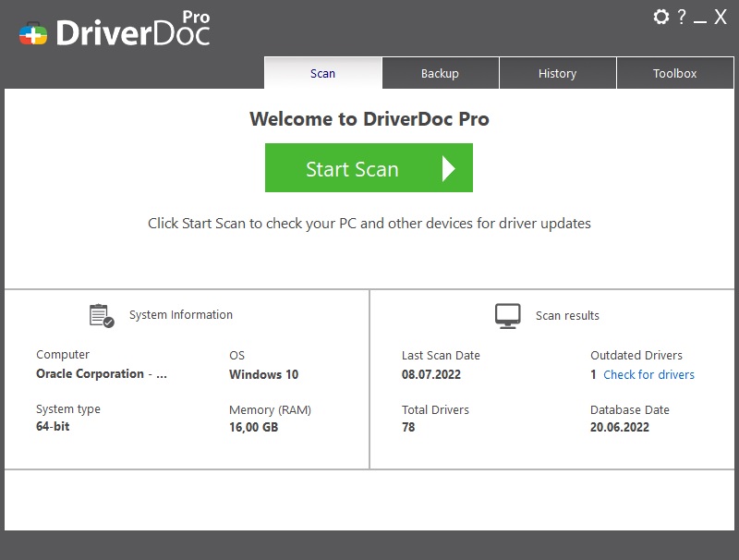Image resolution: width=739 pixels, height=560 pixels.
Task: Click the 'Welcome to DriverDoc Pro' heading
Action: pos(369,119)
